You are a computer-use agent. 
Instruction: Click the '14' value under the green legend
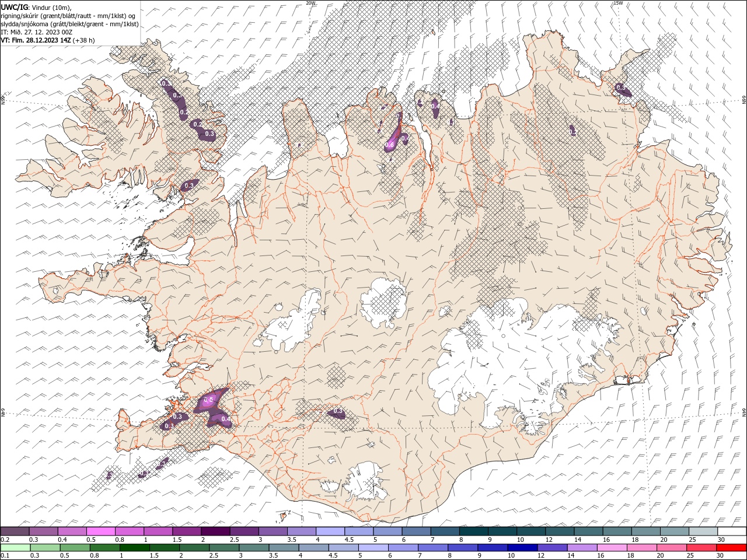click(x=571, y=556)
